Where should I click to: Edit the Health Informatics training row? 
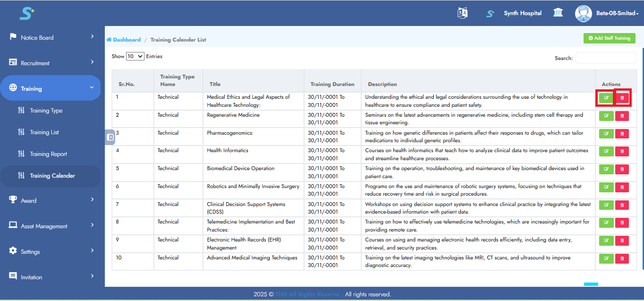pos(606,151)
